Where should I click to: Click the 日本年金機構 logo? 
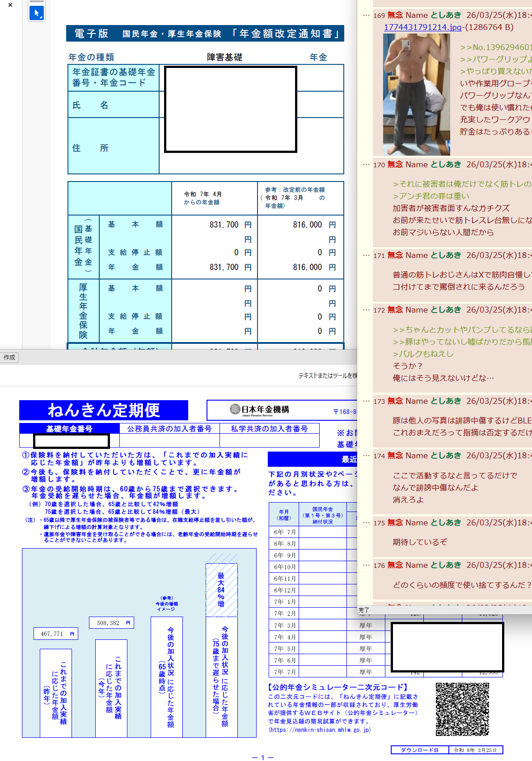click(x=260, y=410)
